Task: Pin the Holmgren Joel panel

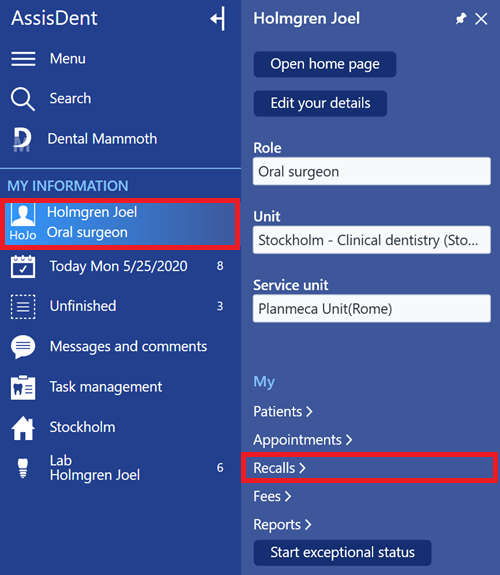Action: [x=461, y=19]
